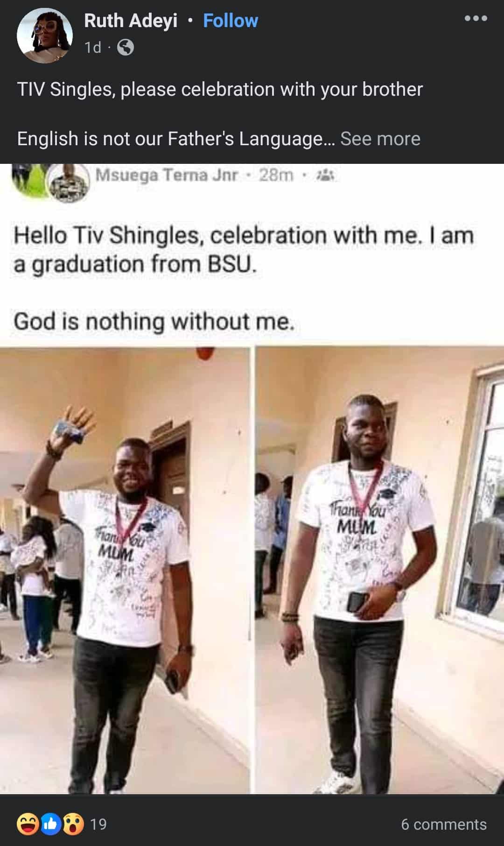This screenshot has width=504, height=846.
Task: Click the Wow reaction emoji
Action: tap(73, 824)
